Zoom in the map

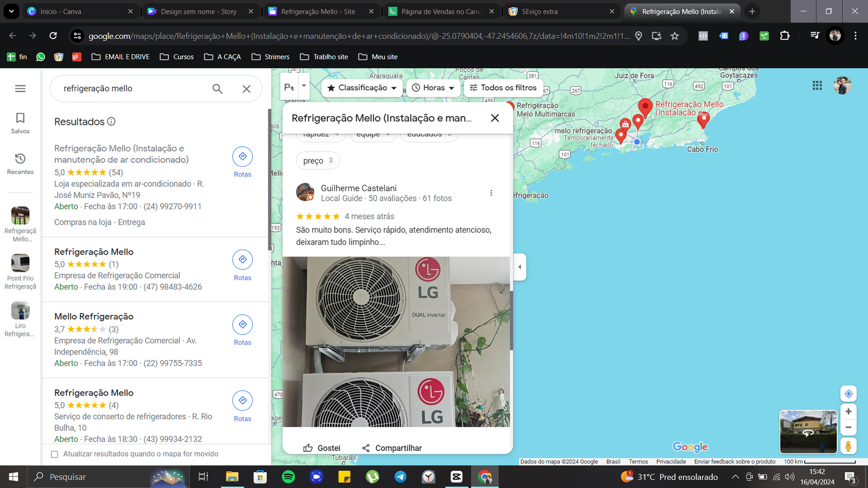point(848,412)
